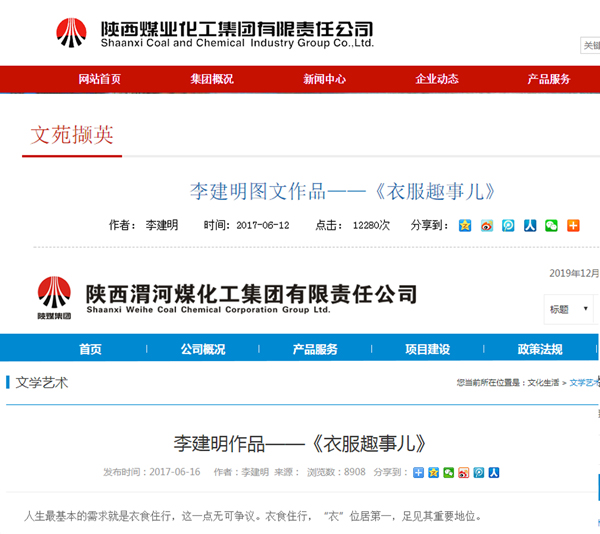Open blue plus more-share icon on Weihe page
This screenshot has width=600, height=534.
coord(419,472)
